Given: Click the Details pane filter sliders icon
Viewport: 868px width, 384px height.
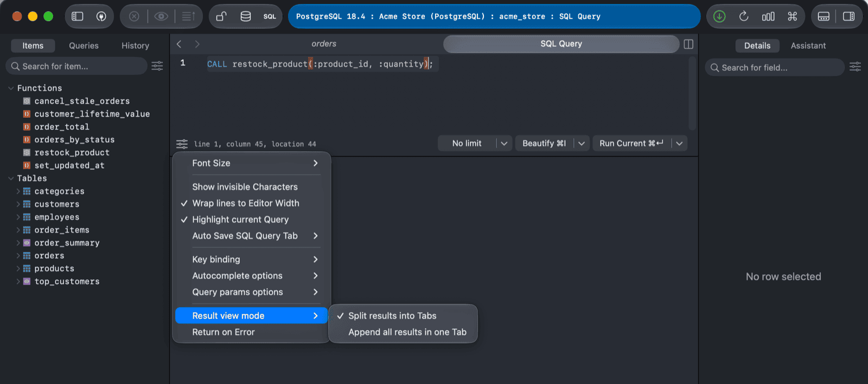Looking at the screenshot, I should coord(855,67).
